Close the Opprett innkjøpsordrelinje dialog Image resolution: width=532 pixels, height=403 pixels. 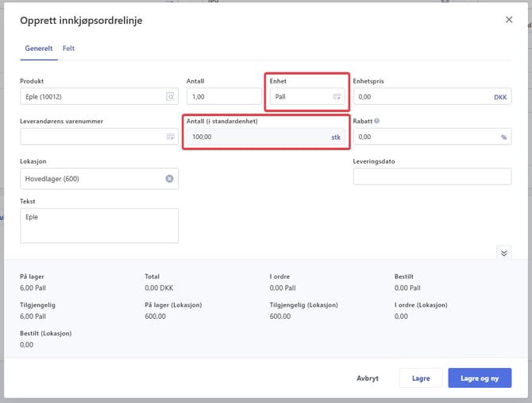pyautogui.click(x=509, y=20)
